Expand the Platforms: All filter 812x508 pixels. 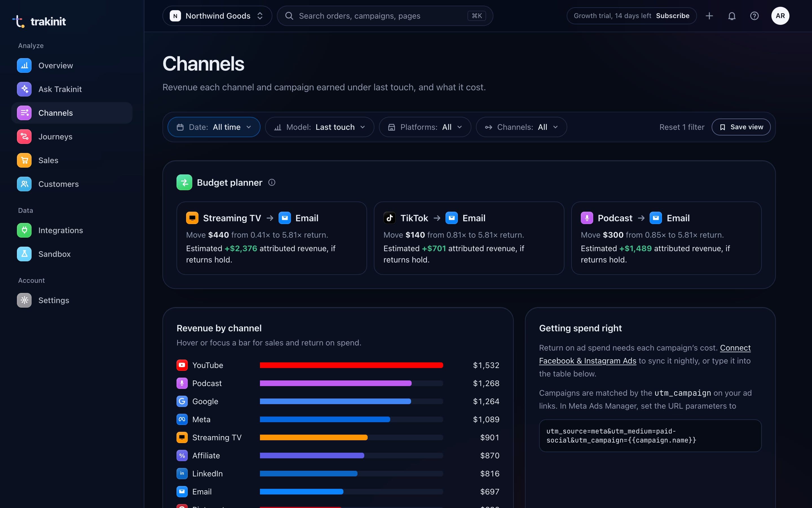pyautogui.click(x=425, y=127)
